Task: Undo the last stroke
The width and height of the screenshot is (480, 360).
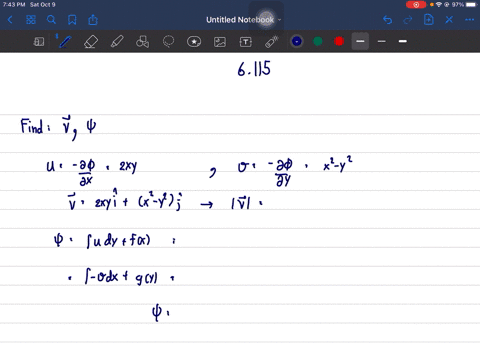Action: pos(387,20)
